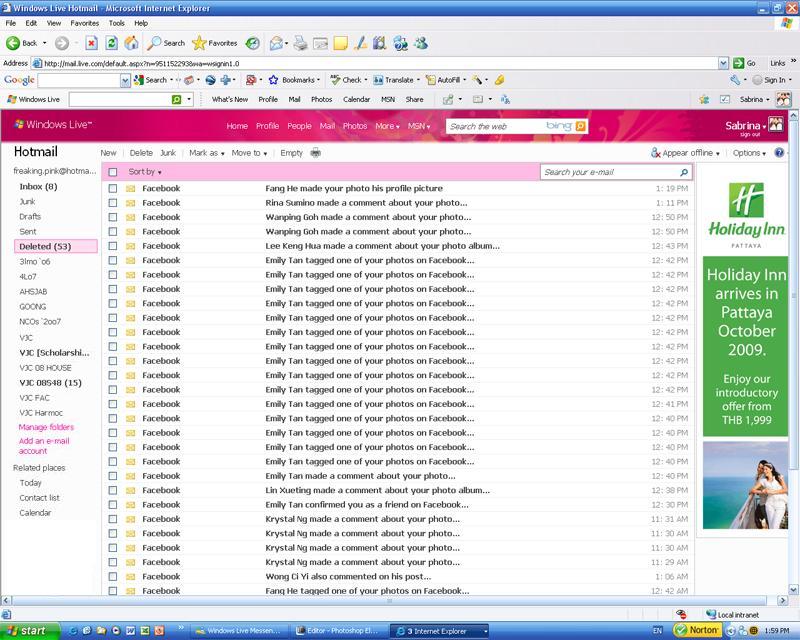Open the Hotmail help question mark icon
This screenshot has height=640, width=800.
pyautogui.click(x=779, y=153)
